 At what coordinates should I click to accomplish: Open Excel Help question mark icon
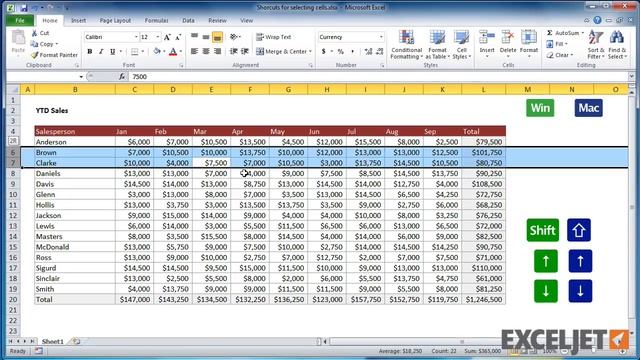(x=597, y=20)
